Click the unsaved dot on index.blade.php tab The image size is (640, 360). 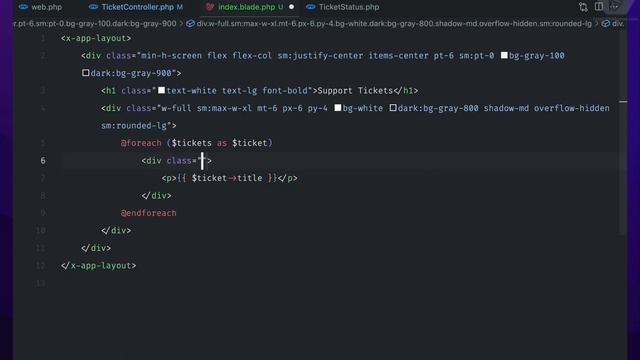tap(291, 7)
